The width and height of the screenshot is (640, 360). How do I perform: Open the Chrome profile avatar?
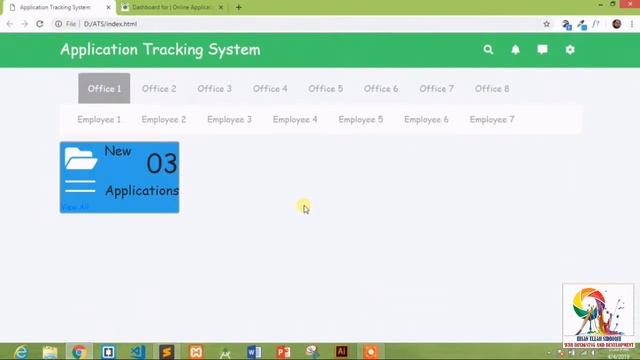point(617,24)
